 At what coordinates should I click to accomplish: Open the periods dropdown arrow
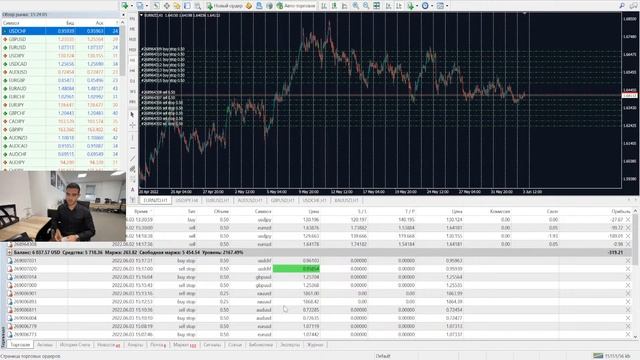432,6
